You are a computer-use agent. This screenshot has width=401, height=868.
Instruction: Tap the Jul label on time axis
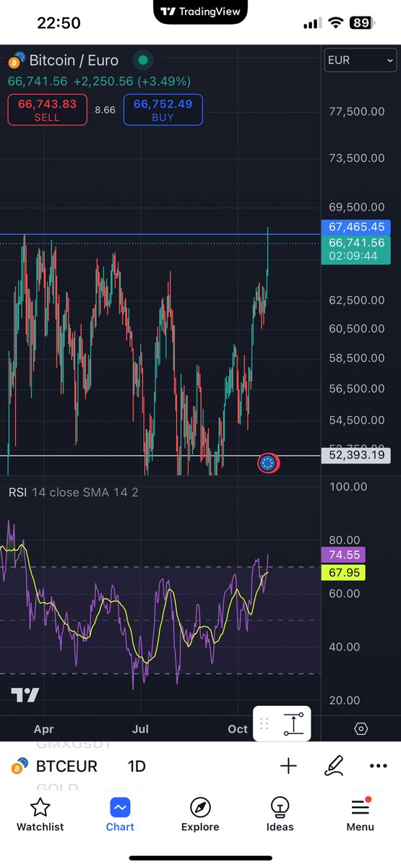pos(140,729)
